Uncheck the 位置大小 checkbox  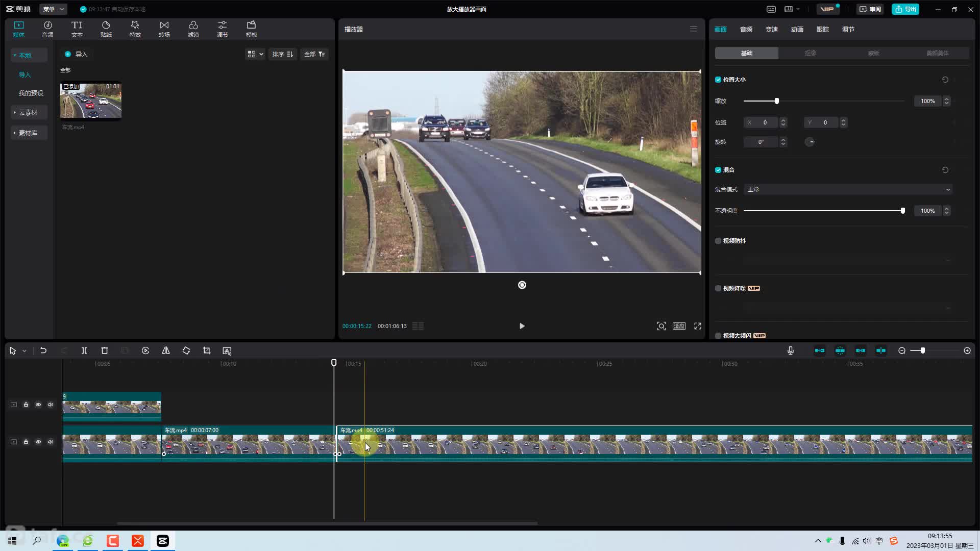(x=718, y=80)
